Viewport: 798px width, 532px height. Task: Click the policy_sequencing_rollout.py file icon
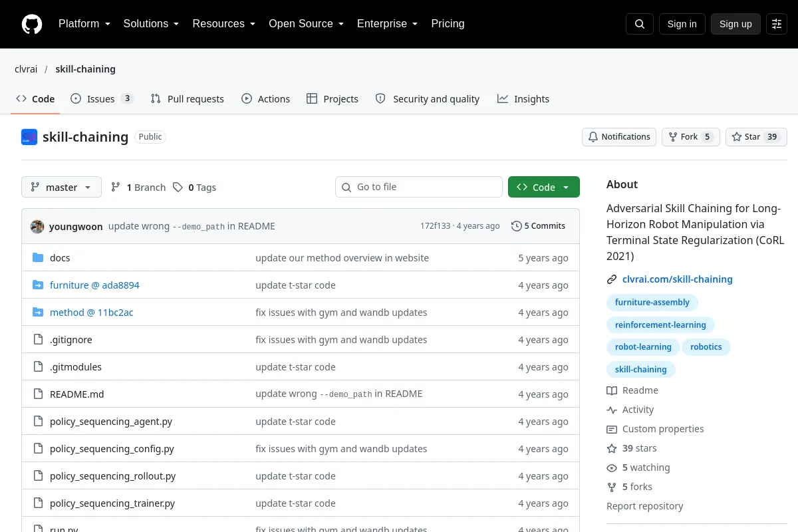click(x=38, y=476)
